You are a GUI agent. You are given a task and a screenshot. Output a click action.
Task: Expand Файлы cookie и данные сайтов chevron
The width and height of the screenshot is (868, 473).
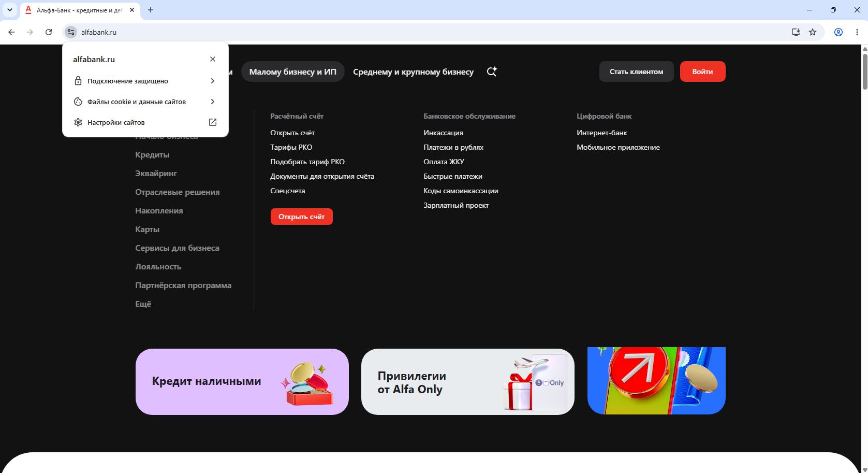213,102
